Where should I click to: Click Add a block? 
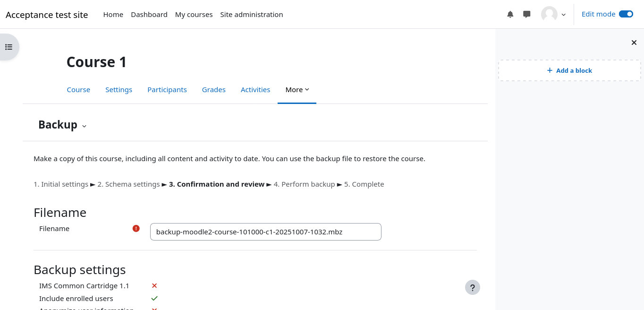[x=569, y=70]
